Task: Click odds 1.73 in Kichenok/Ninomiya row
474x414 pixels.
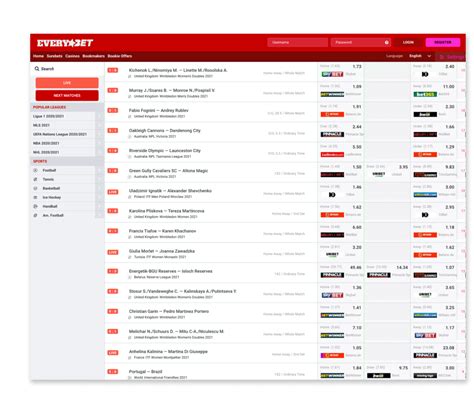Action: [357, 67]
